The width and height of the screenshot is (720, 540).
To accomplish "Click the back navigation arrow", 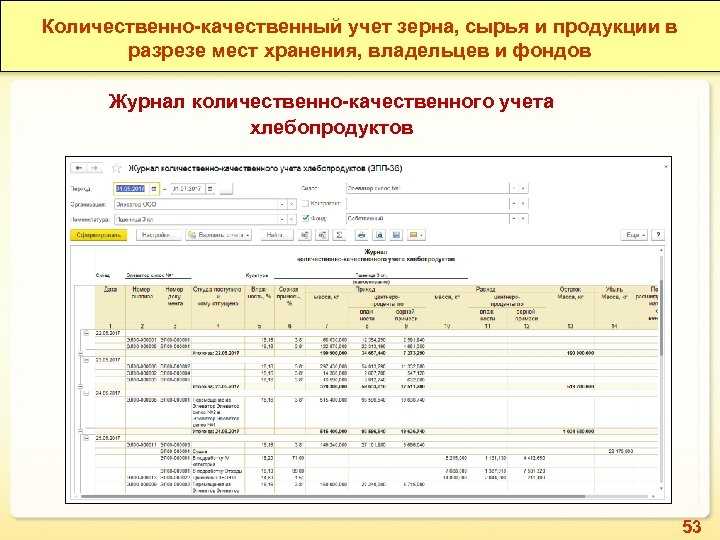I will coord(79,169).
